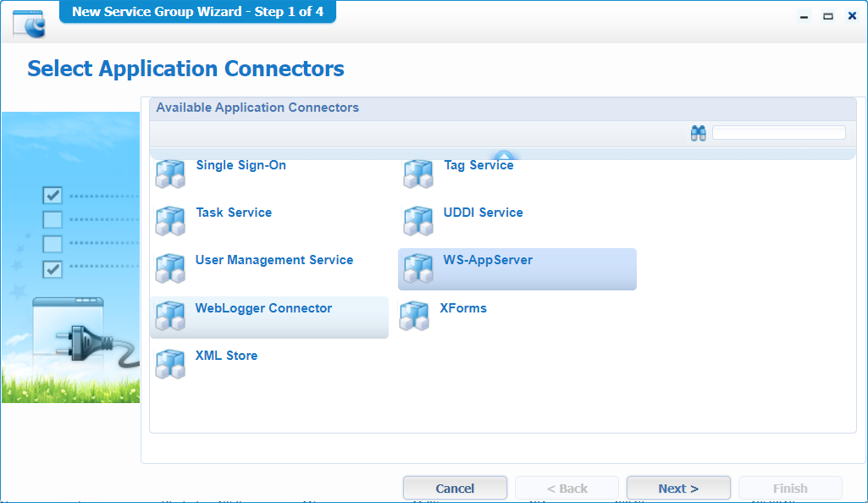Click the Task Service cube icon

pos(170,221)
